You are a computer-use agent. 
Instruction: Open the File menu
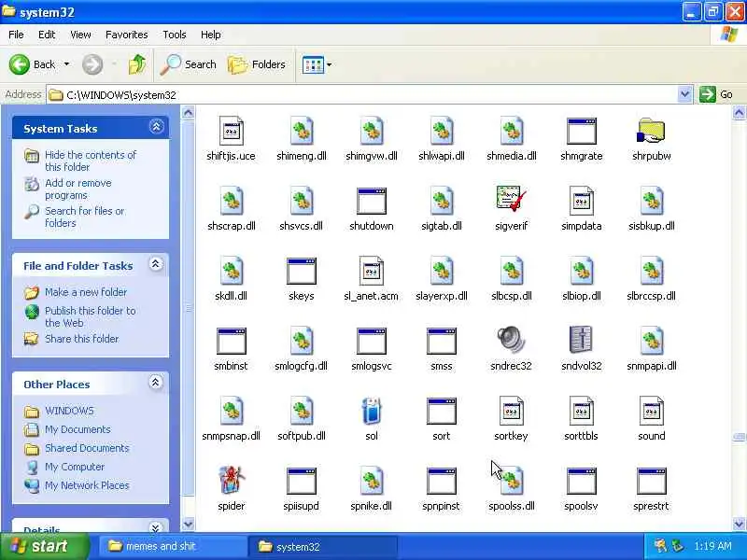pos(16,35)
